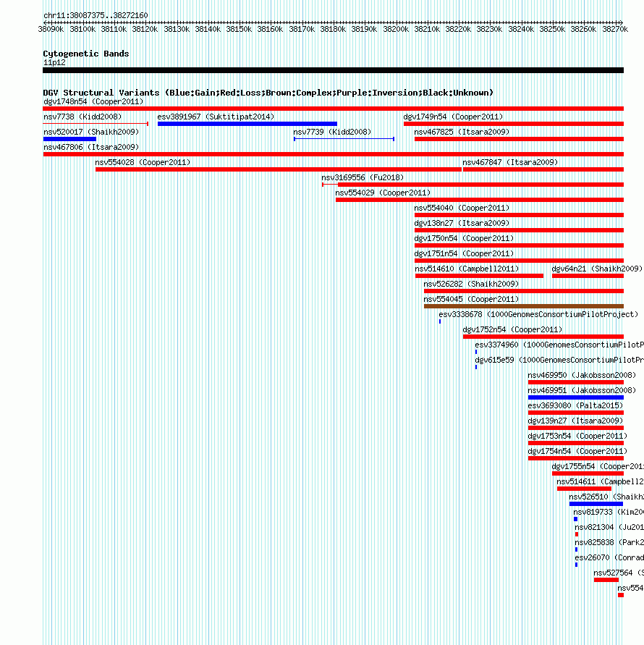Click the esv3374960 variant label
Viewport: 644px width, 645px height.
559,345
